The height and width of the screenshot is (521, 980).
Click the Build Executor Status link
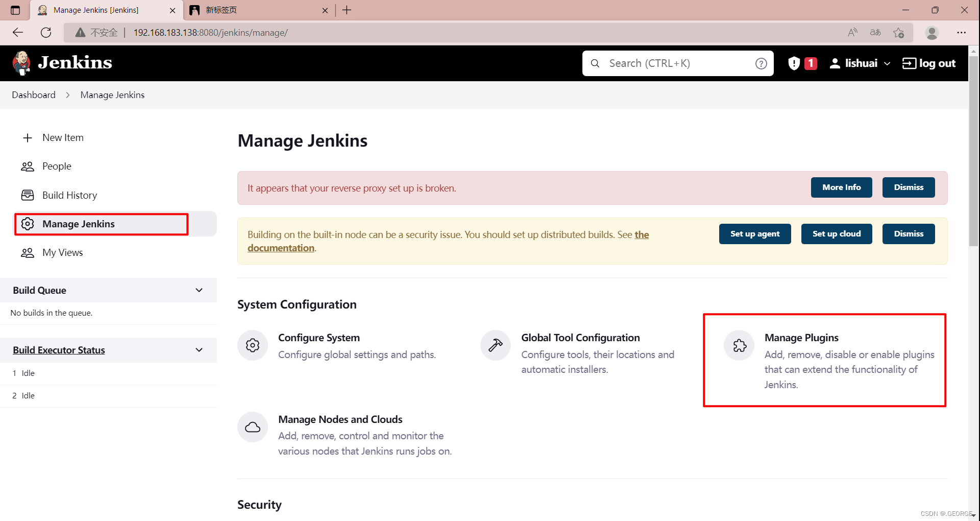(59, 350)
